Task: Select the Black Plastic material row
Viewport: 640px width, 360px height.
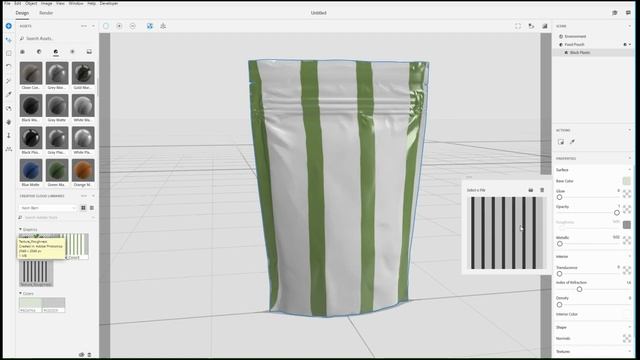Action: coord(592,53)
